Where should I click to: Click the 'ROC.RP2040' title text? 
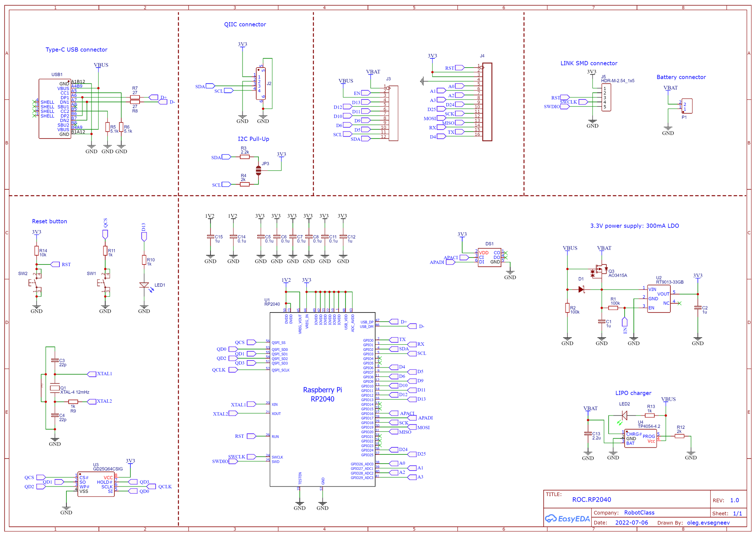click(592, 500)
